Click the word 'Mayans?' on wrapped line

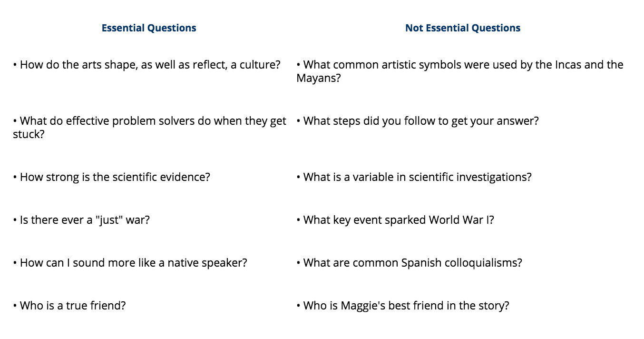[319, 78]
